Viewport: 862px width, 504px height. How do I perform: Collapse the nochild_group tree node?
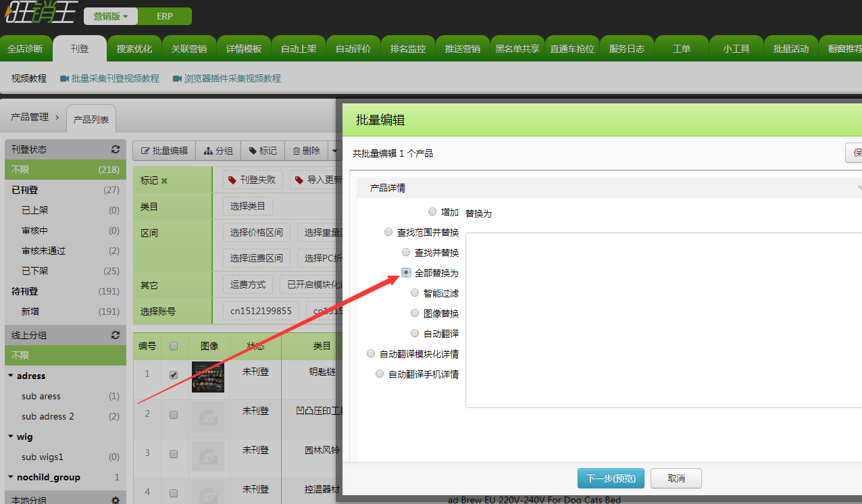point(11,477)
